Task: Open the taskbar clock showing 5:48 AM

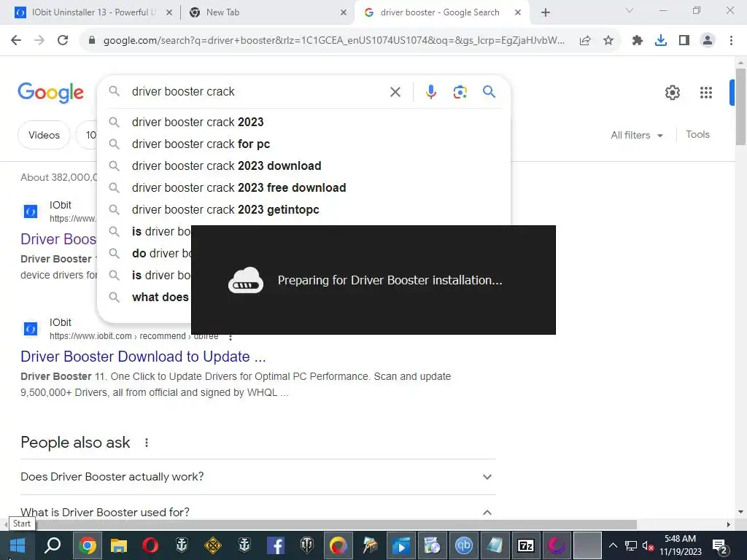Action: (681, 545)
